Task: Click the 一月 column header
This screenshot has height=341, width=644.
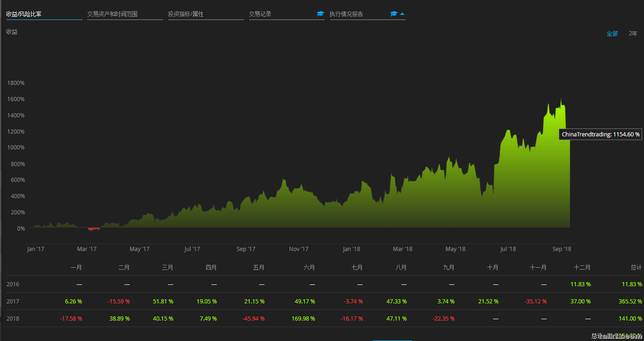Action: point(76,268)
